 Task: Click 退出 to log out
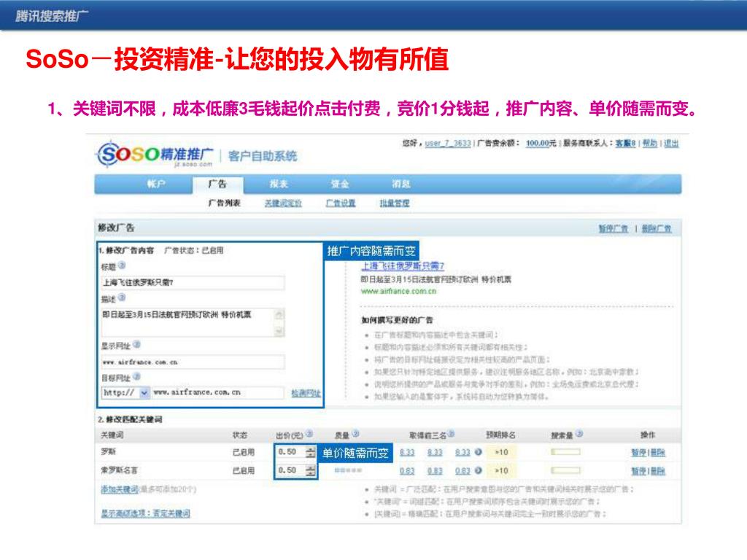point(671,143)
